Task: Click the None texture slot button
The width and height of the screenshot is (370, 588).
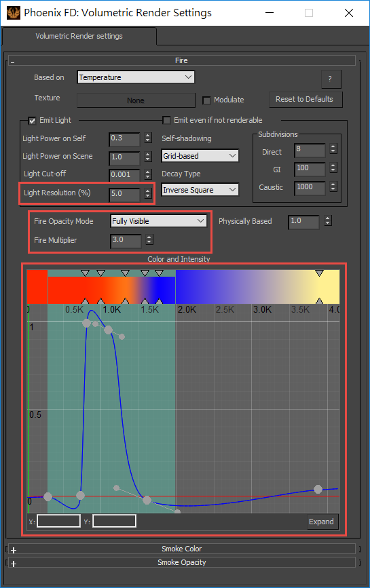Action: [136, 100]
